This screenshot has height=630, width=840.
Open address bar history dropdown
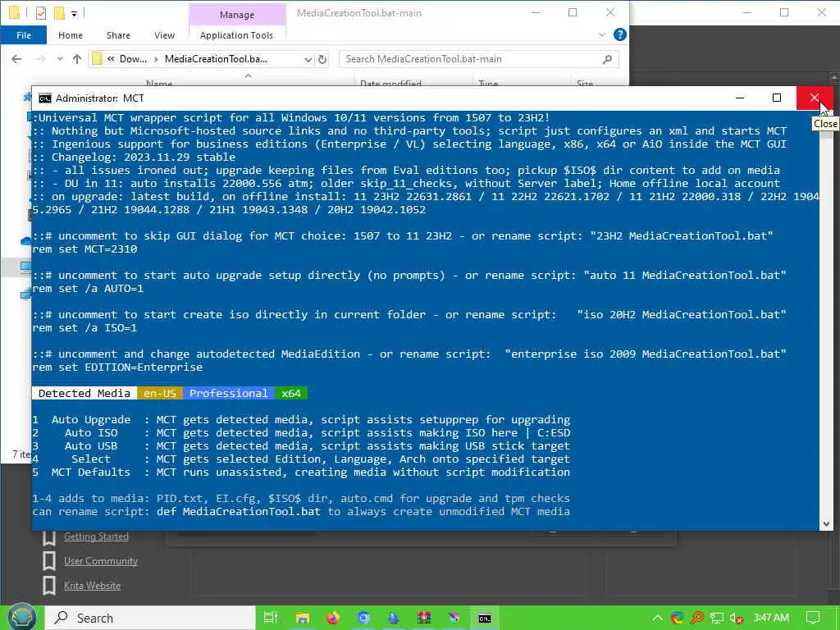click(x=308, y=59)
